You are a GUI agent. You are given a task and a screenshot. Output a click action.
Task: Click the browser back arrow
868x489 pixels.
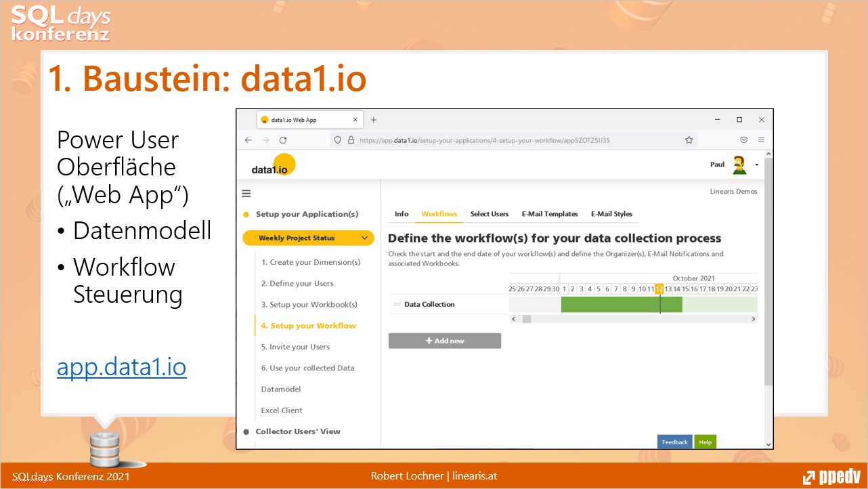tap(248, 140)
